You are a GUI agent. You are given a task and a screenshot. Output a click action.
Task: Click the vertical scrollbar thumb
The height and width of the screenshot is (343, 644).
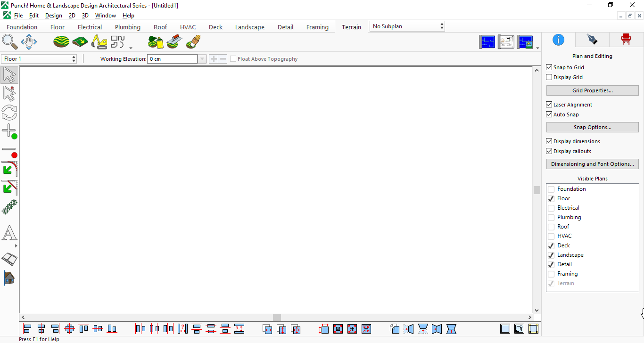(537, 190)
